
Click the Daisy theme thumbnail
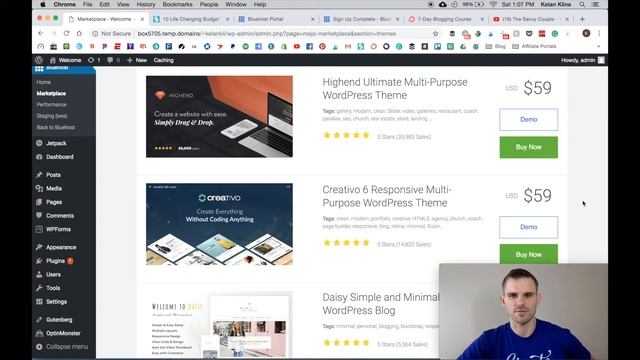click(219, 324)
